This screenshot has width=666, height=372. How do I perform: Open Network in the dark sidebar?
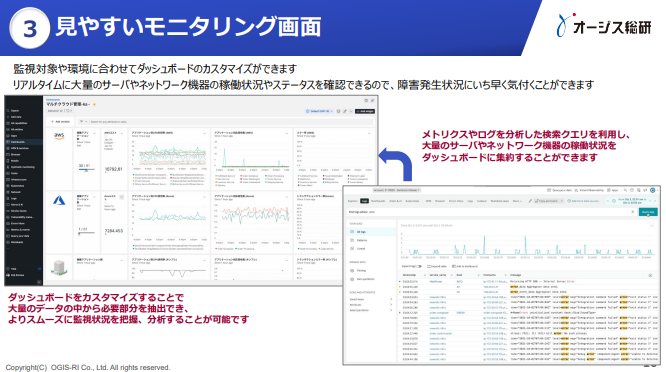tap(15, 192)
